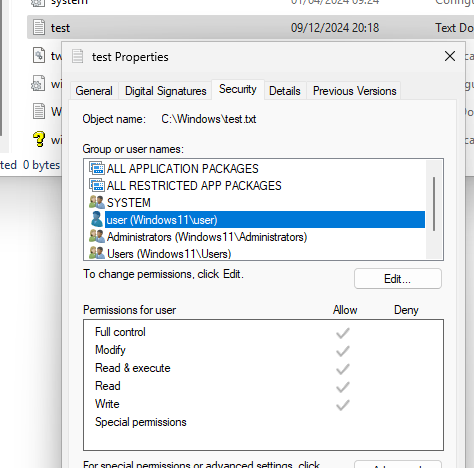Select the SYSTEM group icon
Image resolution: width=474 pixels, height=468 pixels.
[97, 202]
